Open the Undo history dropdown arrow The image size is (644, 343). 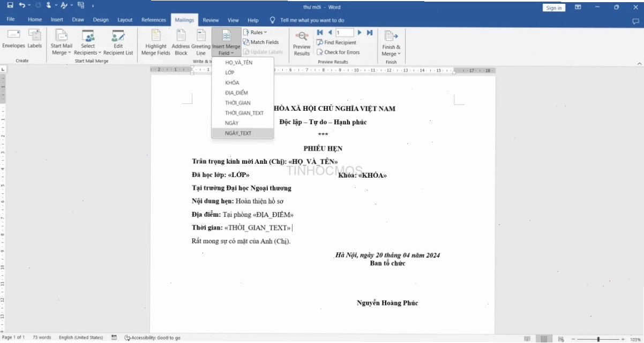29,6
